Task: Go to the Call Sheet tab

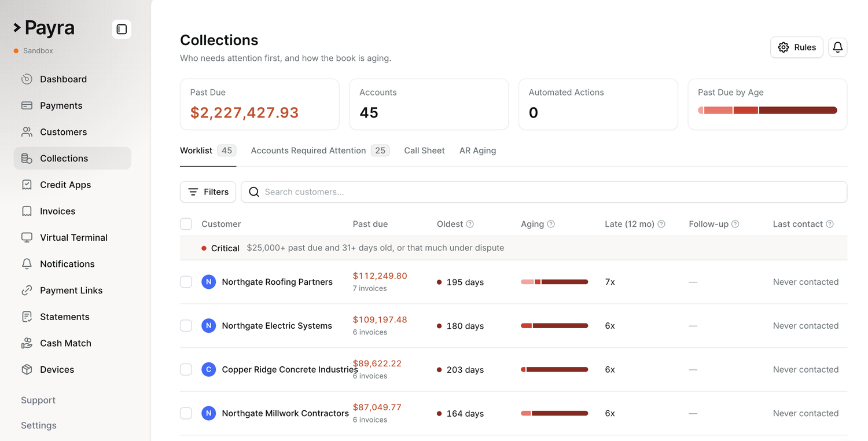Action: [x=424, y=150]
